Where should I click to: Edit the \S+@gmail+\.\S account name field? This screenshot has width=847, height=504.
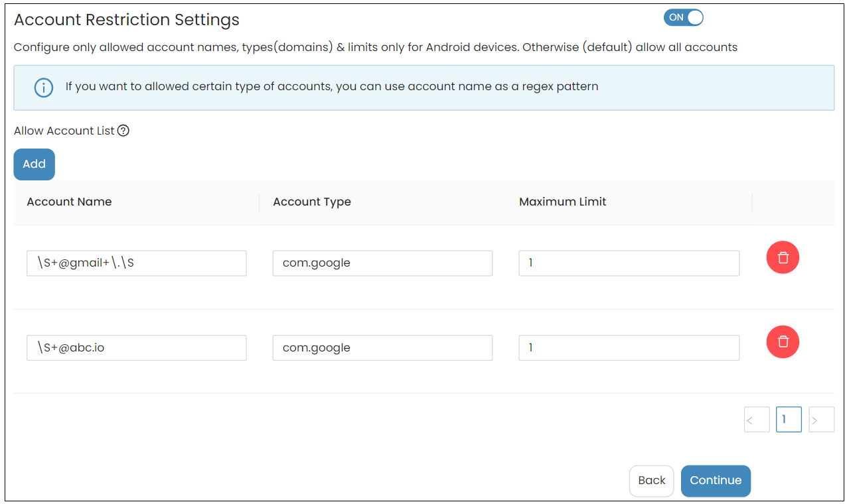click(137, 263)
